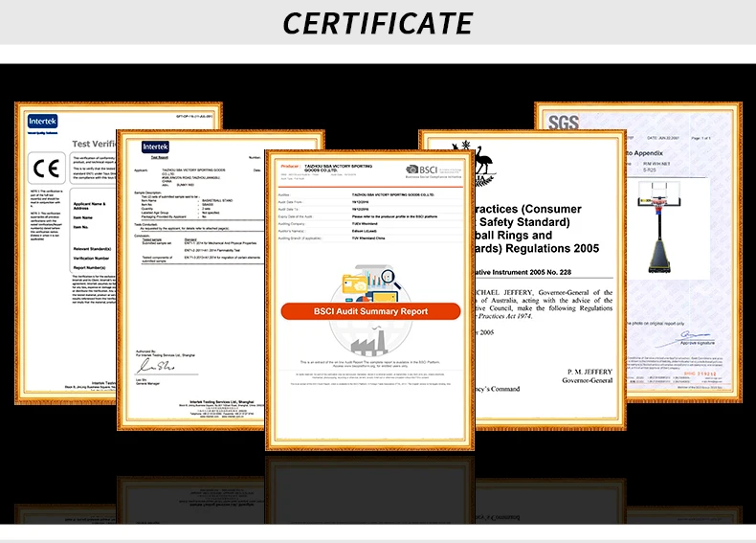Click the CE mark logo
This screenshot has width=756, height=543.
46,168
